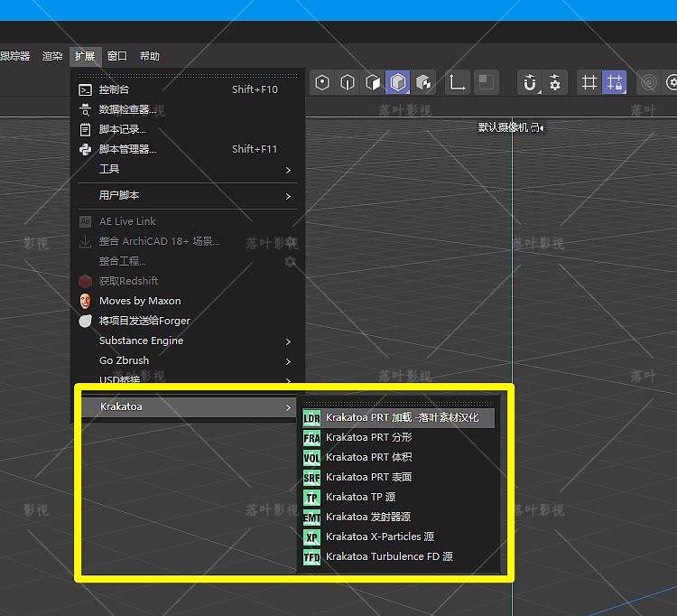Open 控制台 console entry
The width and height of the screenshot is (677, 616).
(188, 89)
